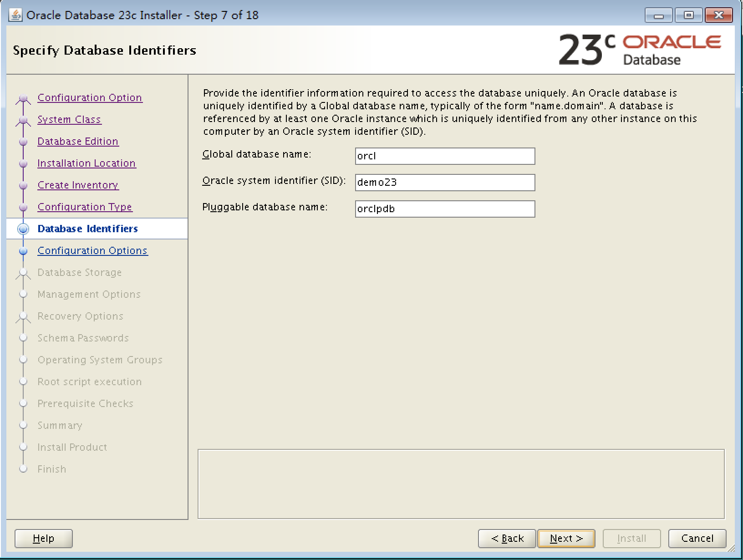Click the disabled Schema Passwords step
Viewport: 743px width, 560px height.
(83, 338)
